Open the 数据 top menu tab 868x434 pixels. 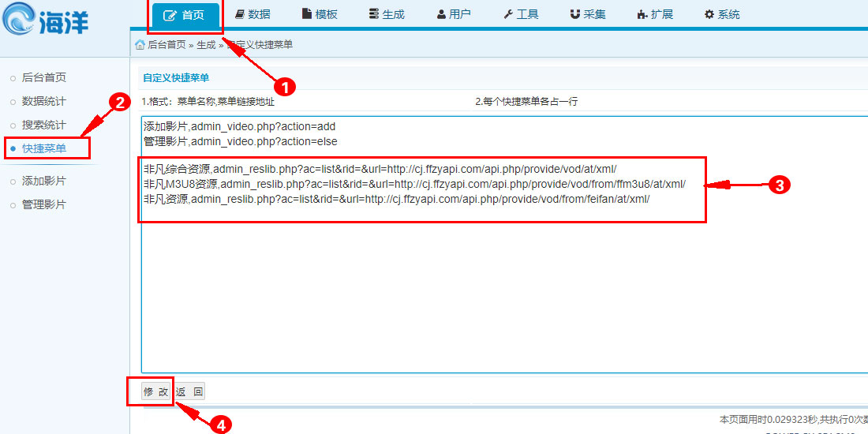point(253,14)
